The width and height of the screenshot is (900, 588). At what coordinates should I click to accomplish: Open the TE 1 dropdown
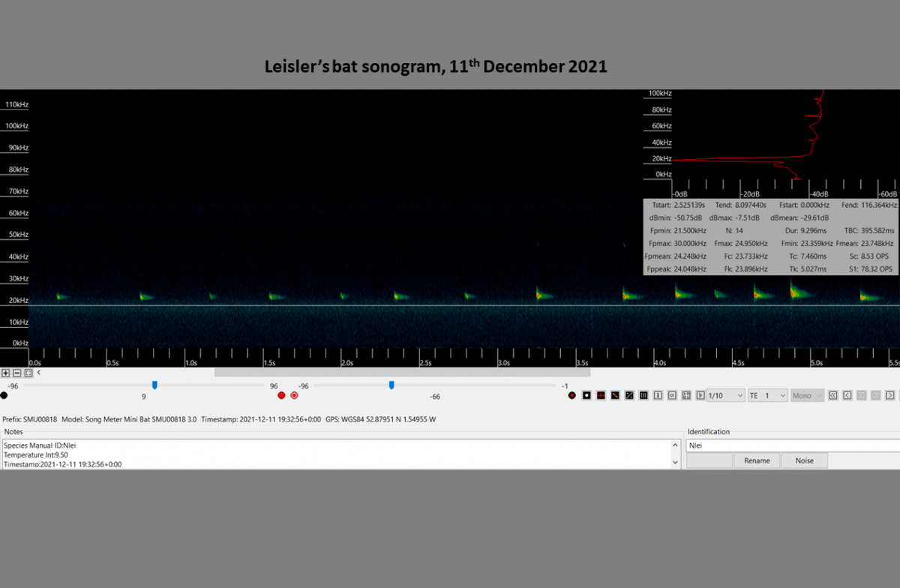[x=768, y=395]
